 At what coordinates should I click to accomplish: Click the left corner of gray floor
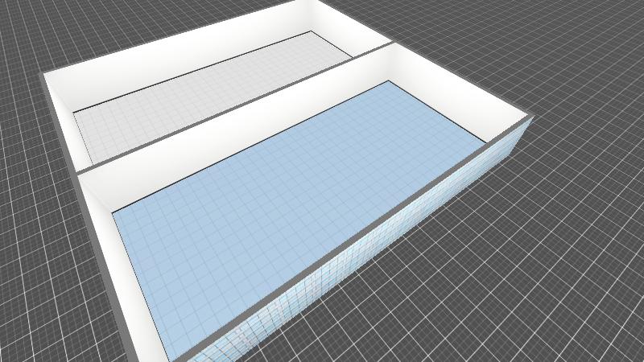pyautogui.click(x=75, y=113)
